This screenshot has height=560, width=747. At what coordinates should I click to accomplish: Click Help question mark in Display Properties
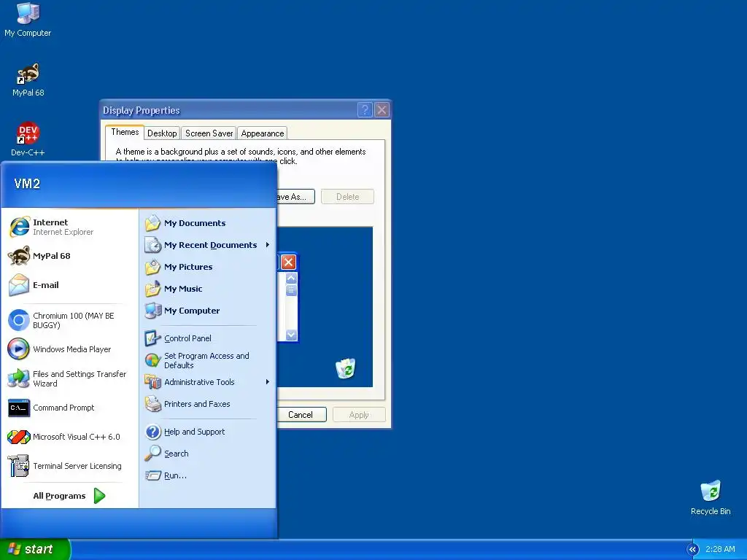click(365, 110)
